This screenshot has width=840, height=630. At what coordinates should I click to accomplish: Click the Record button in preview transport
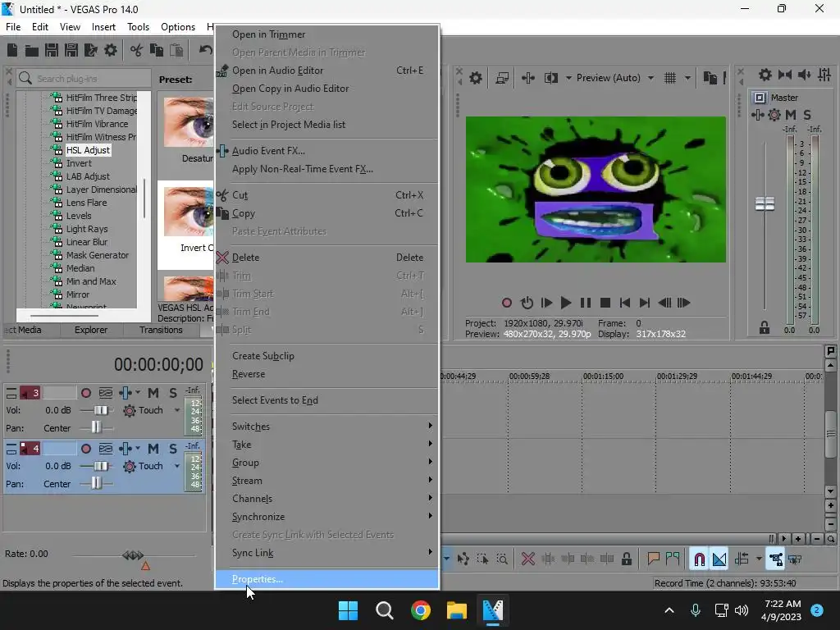tap(507, 304)
